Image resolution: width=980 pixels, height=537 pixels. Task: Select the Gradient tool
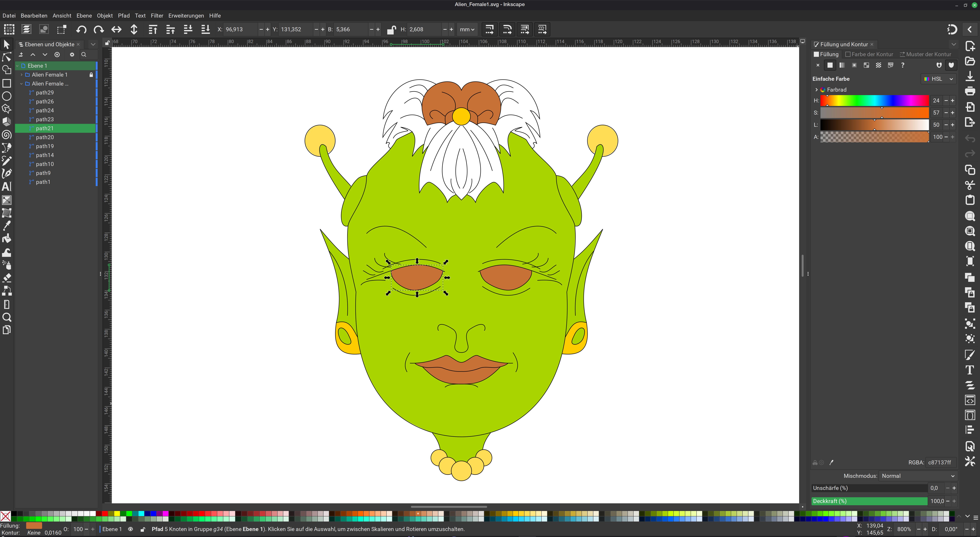(x=7, y=200)
